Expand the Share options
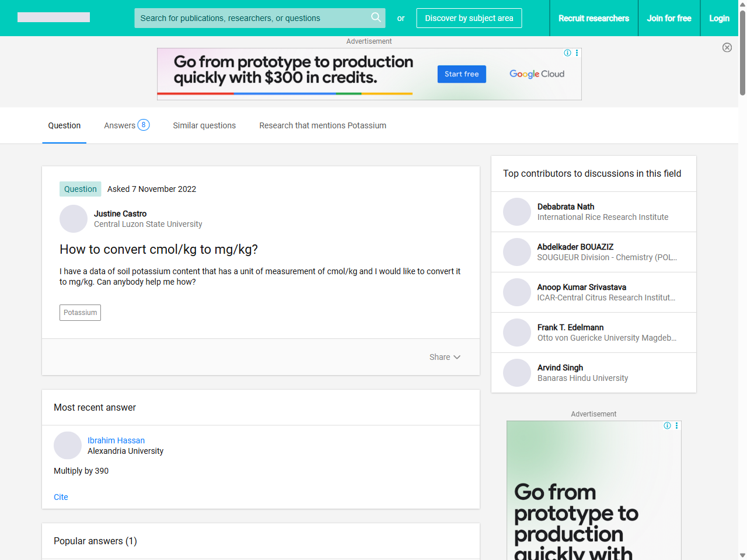 click(445, 357)
